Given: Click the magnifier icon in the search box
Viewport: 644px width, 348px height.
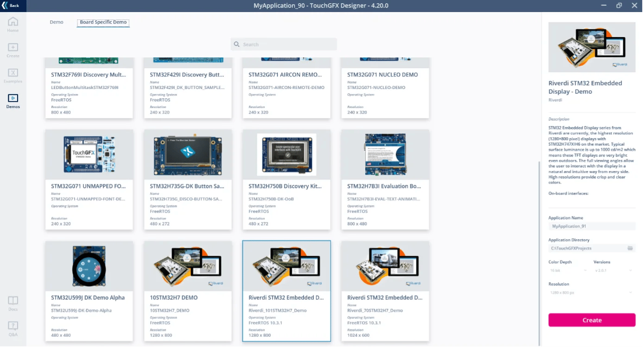Looking at the screenshot, I should (x=237, y=44).
